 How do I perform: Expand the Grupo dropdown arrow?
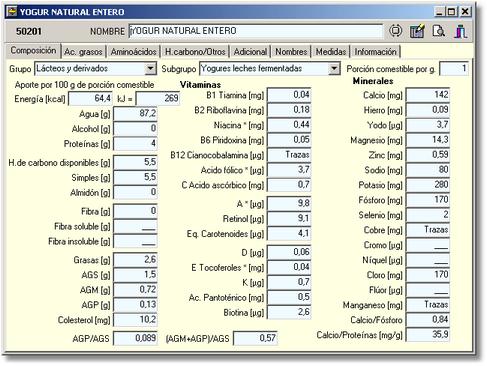pyautogui.click(x=151, y=69)
